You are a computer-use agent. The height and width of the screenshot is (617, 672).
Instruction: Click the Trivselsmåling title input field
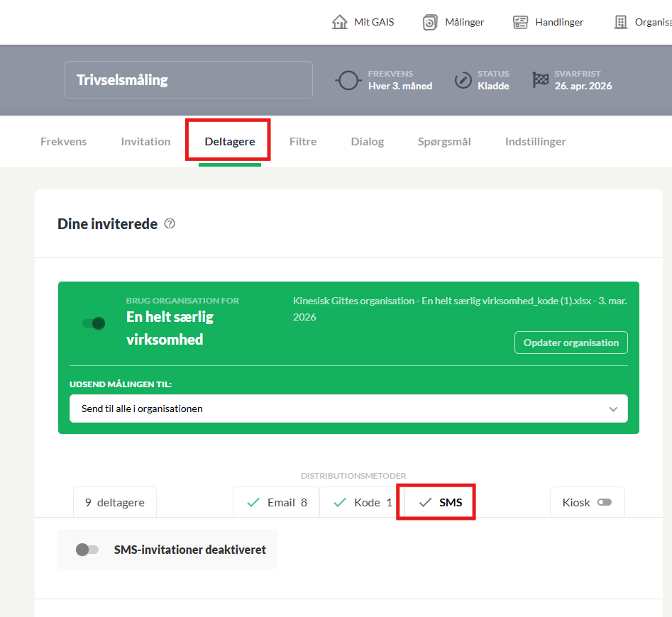(189, 80)
